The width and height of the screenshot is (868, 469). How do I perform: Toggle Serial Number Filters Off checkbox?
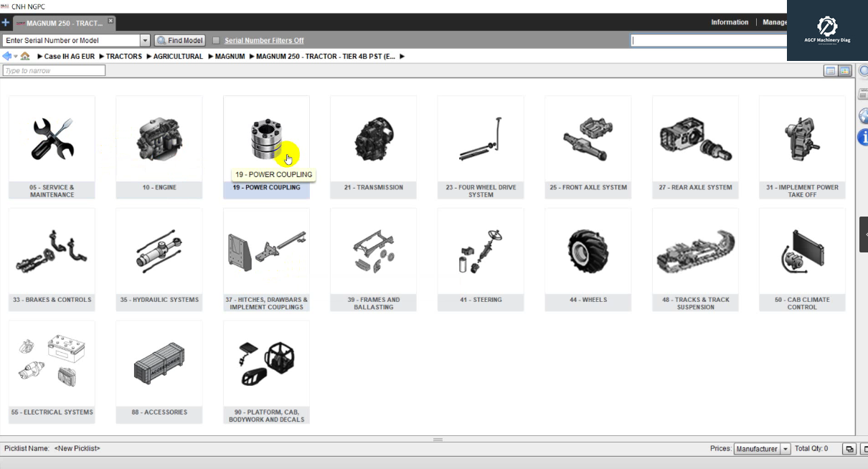[216, 40]
